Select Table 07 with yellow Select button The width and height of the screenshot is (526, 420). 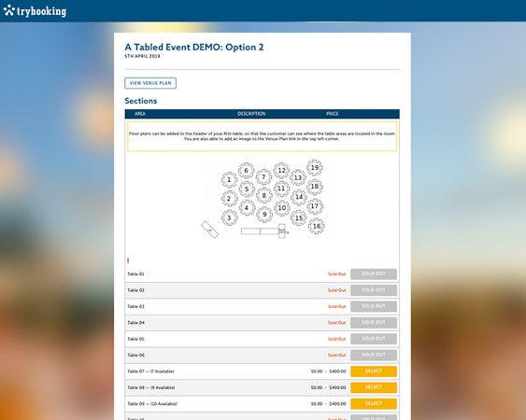pyautogui.click(x=374, y=371)
